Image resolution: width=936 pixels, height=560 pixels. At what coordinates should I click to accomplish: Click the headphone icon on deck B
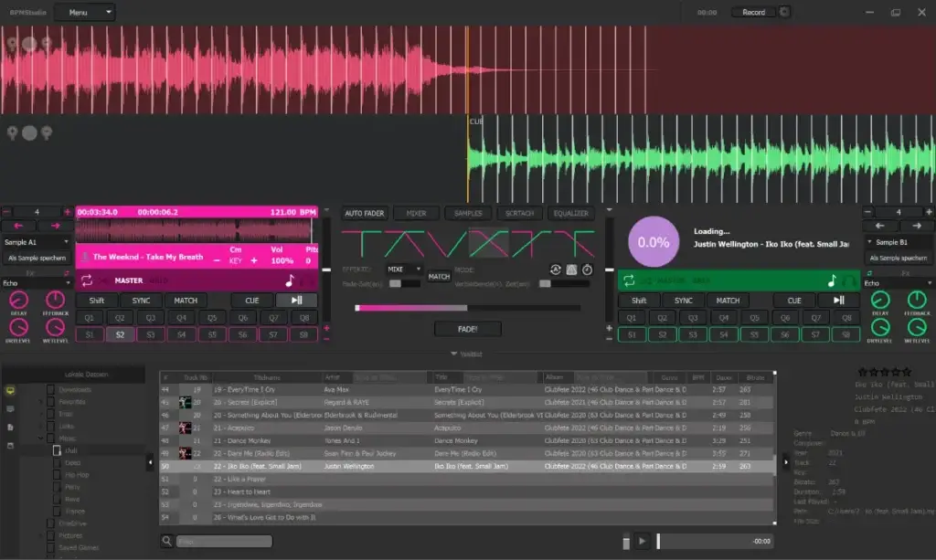pos(847,280)
